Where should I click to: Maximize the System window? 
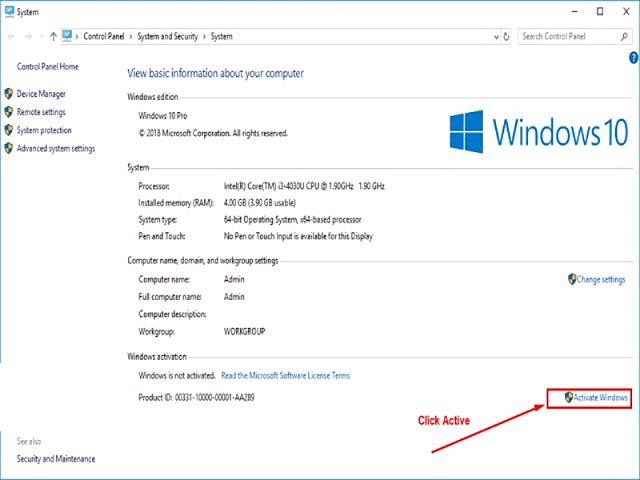coord(600,12)
